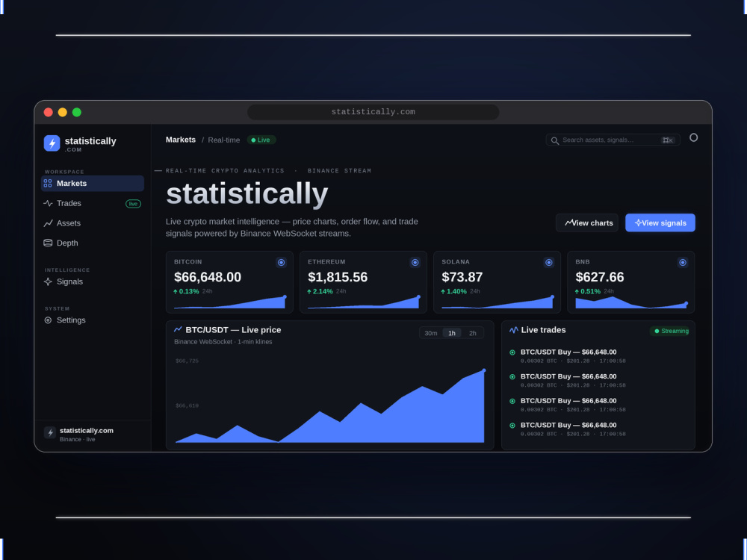Screen dimensions: 747x560
Task: Toggle the Bitcoin card watch icon
Action: click(x=281, y=262)
